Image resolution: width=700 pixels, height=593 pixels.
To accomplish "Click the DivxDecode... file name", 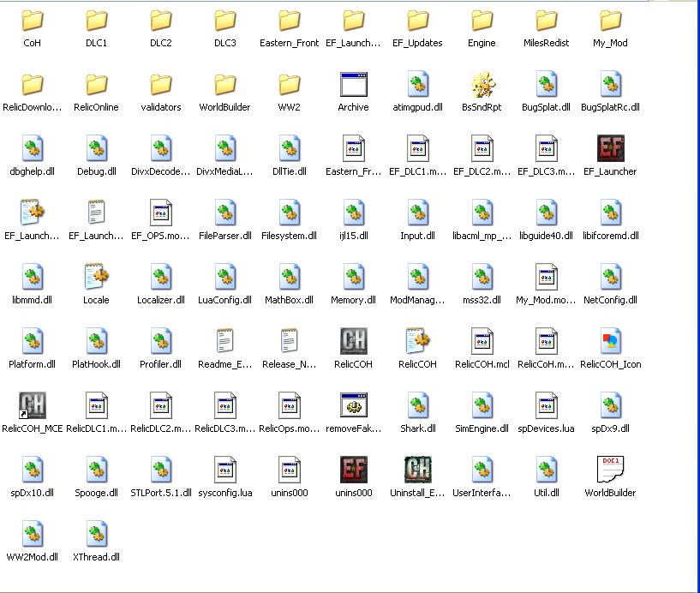I will [161, 171].
